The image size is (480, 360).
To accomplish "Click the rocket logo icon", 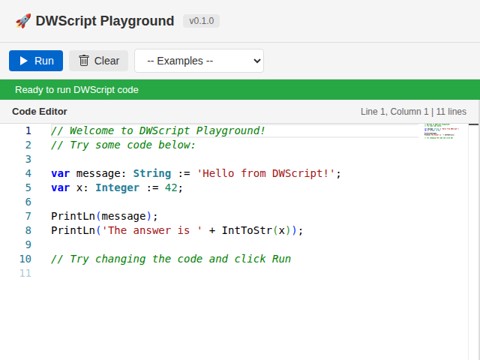I will pyautogui.click(x=23, y=21).
